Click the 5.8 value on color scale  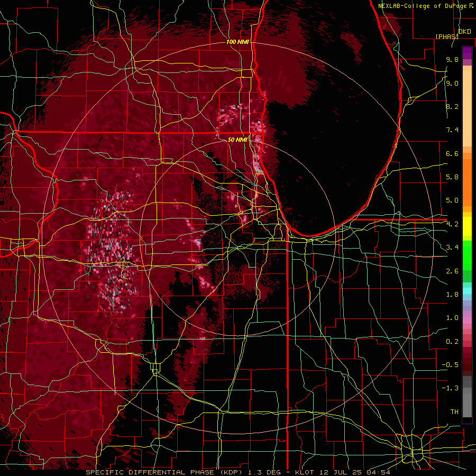click(452, 177)
